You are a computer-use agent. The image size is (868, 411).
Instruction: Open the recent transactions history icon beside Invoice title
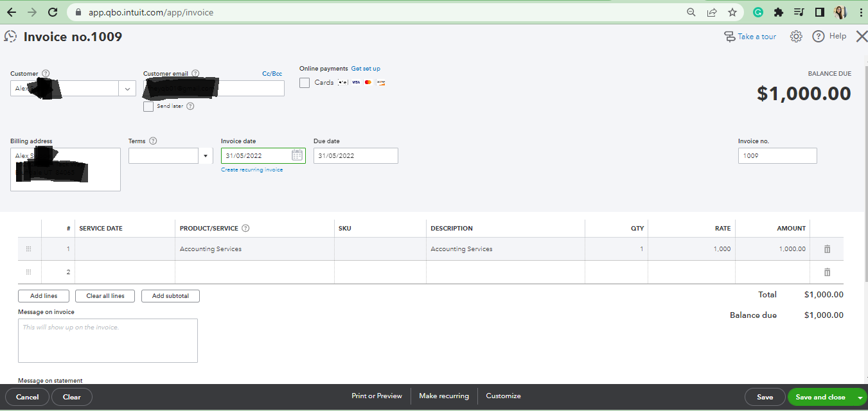pos(10,37)
